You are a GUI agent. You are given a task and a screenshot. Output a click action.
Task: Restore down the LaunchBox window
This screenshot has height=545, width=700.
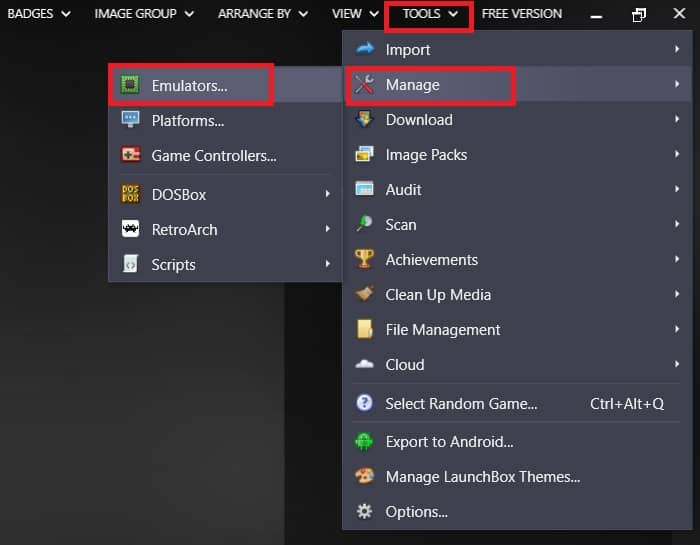(x=639, y=14)
